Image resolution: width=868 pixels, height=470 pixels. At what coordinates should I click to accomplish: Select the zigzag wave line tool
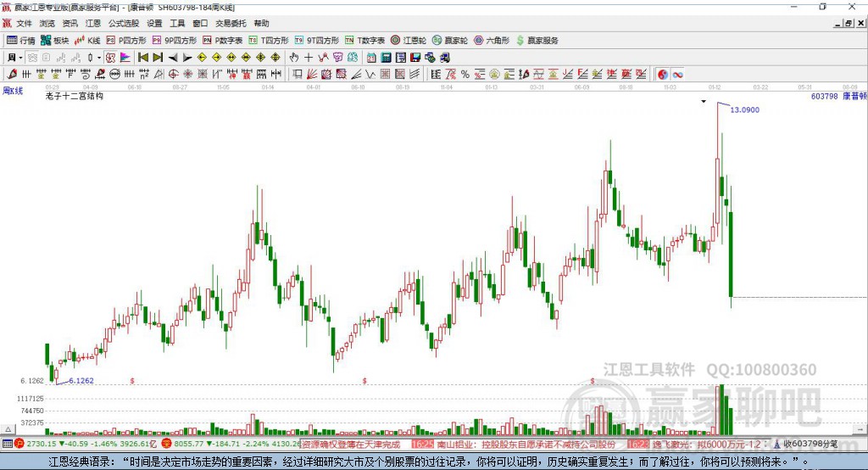tap(370, 75)
